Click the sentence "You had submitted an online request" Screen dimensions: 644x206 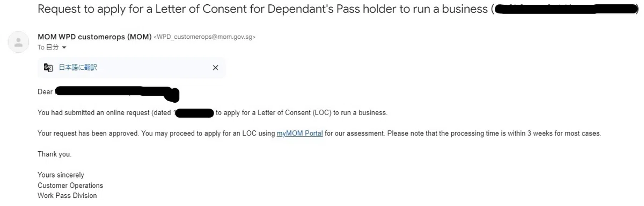tap(105, 113)
